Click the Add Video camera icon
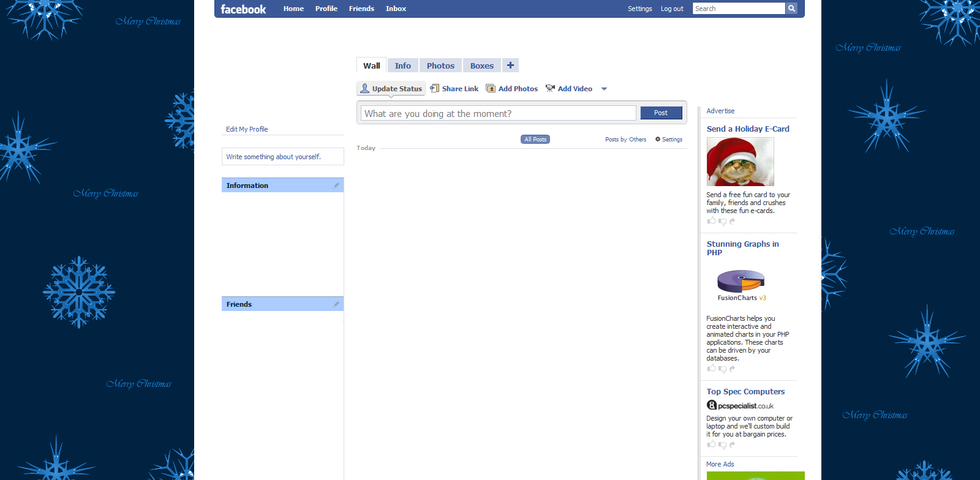Screen dimensions: 980x480 pos(550,88)
